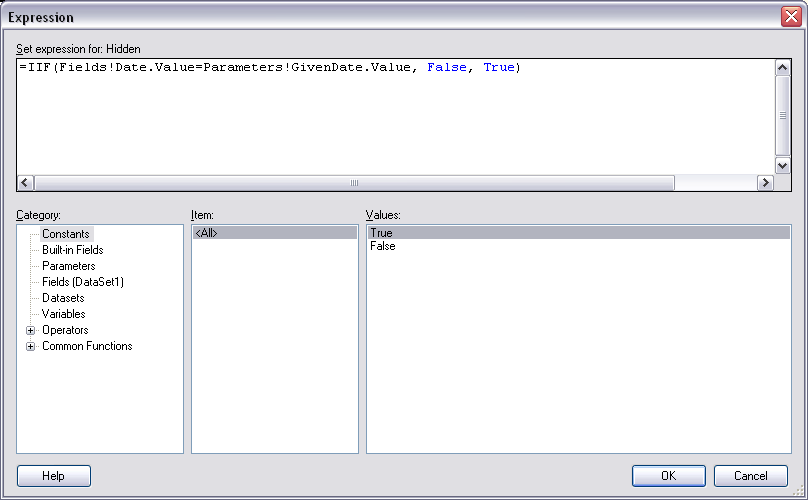808x500 pixels.
Task: Select Built-in Fields category
Action: [72, 250]
